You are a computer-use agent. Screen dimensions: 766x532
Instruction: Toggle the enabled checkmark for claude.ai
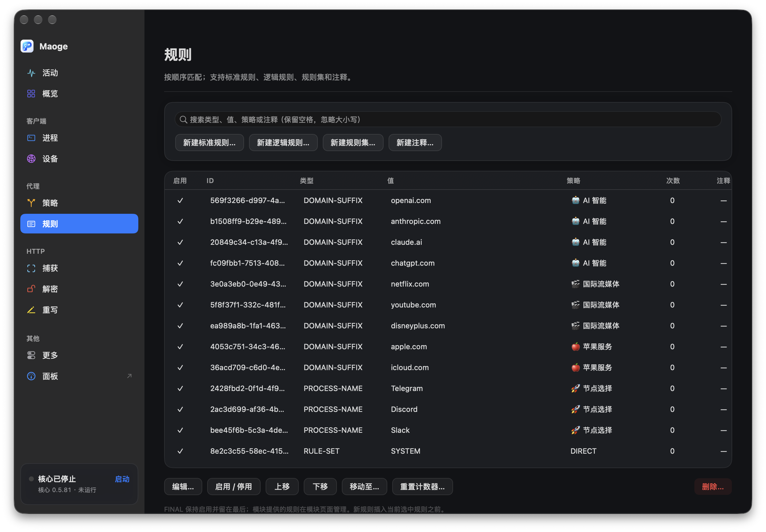pos(180,242)
